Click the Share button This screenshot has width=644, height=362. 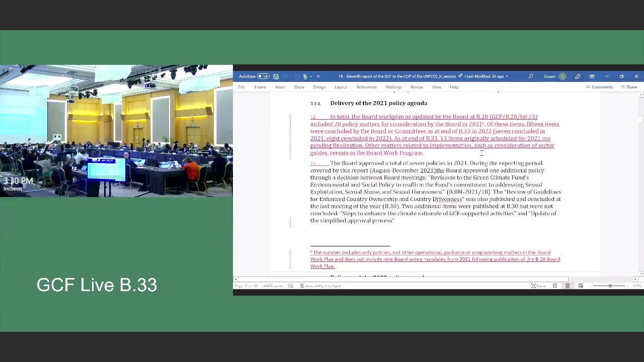[629, 87]
